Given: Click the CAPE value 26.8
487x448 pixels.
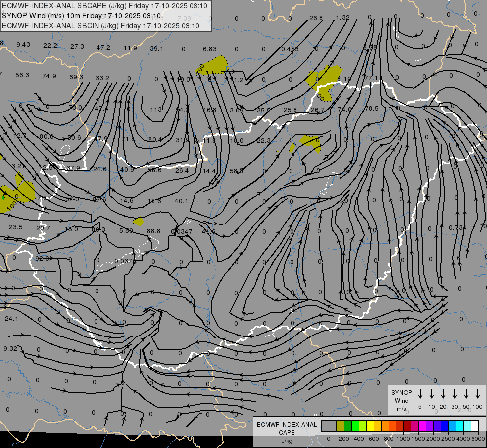Looking at the screenshot, I should pos(316,18).
